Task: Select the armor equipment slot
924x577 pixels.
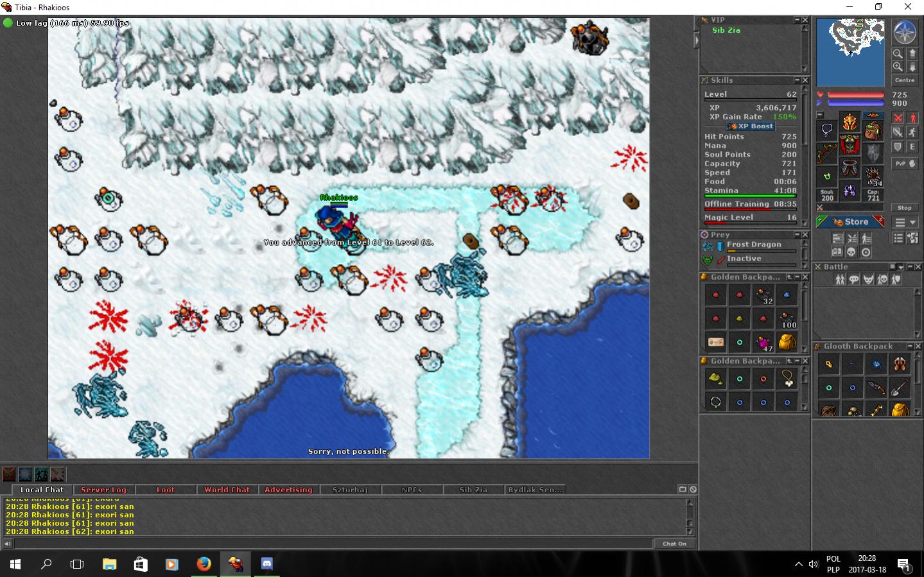Action: tap(850, 145)
